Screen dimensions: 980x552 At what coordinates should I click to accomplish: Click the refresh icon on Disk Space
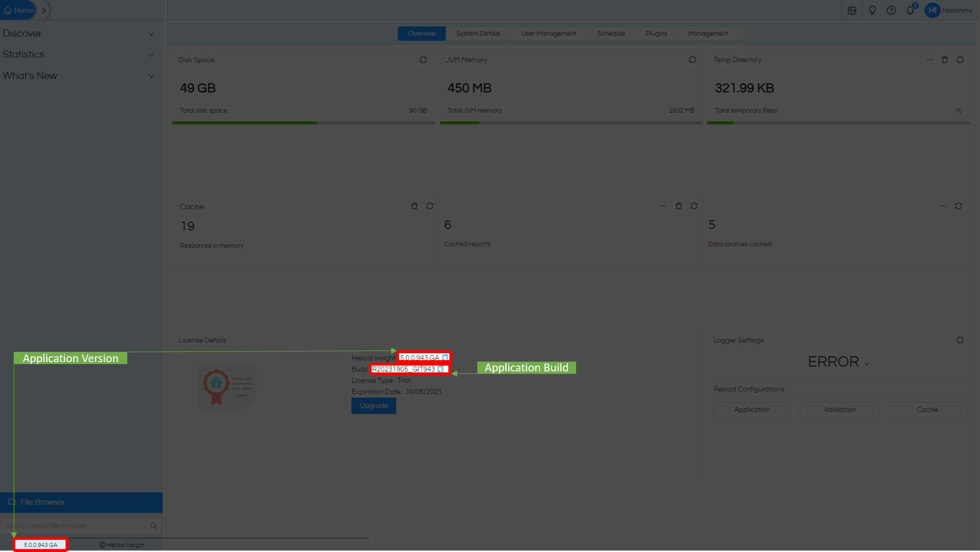pos(423,59)
